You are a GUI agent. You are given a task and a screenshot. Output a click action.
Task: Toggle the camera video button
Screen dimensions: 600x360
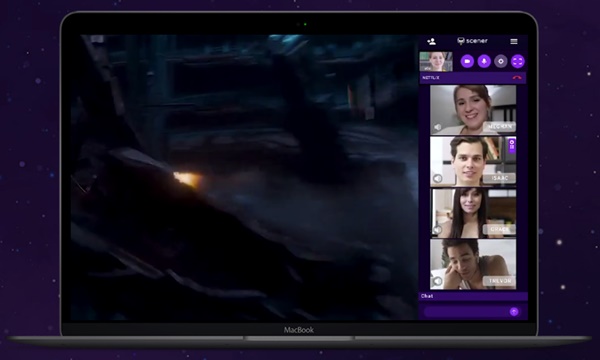click(467, 61)
